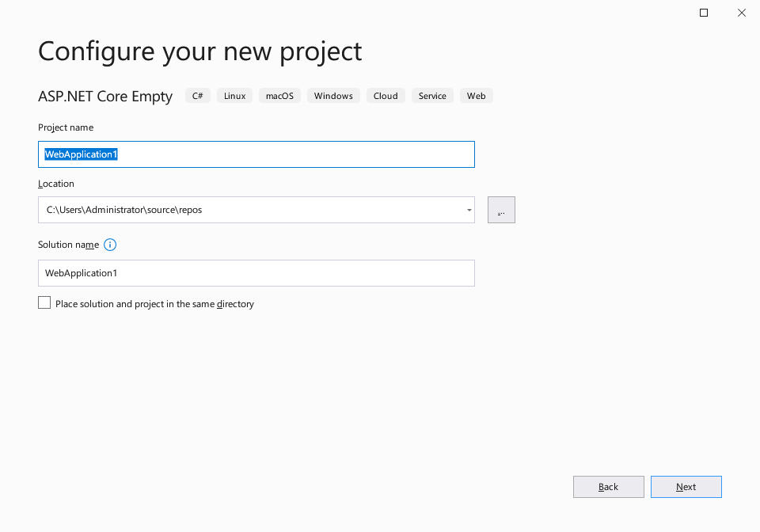Image resolution: width=760 pixels, height=532 pixels.
Task: Click the C# language tag
Action: coord(198,96)
